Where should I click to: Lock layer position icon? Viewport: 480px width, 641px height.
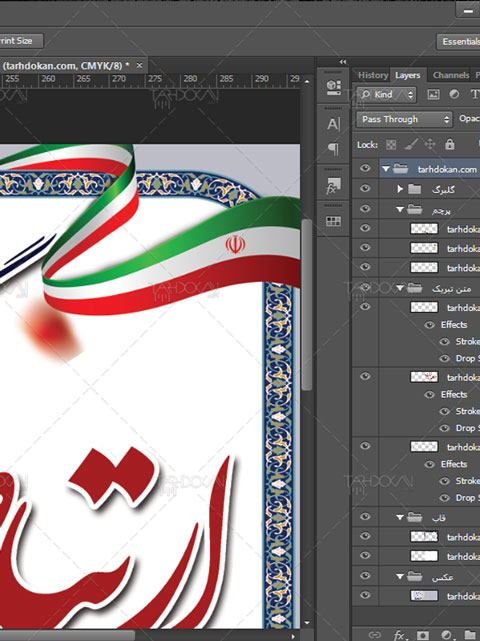(x=430, y=144)
